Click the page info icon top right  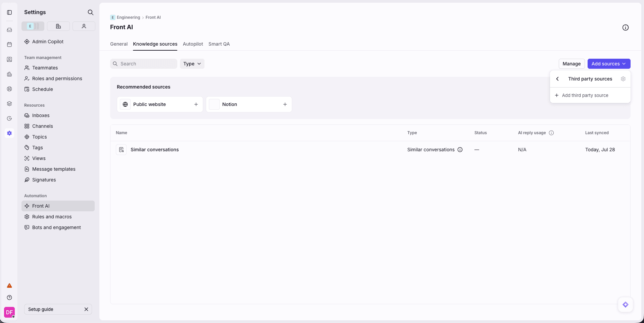[626, 28]
